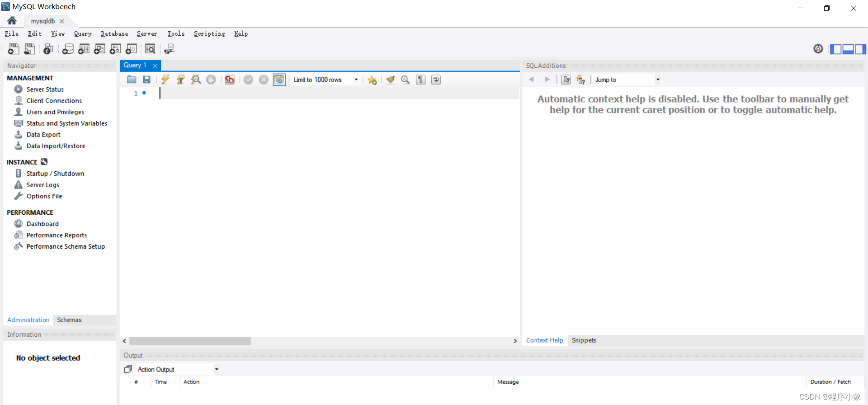Image resolution: width=868 pixels, height=405 pixels.
Task: Go to the Workbench home screen
Action: pyautogui.click(x=12, y=21)
